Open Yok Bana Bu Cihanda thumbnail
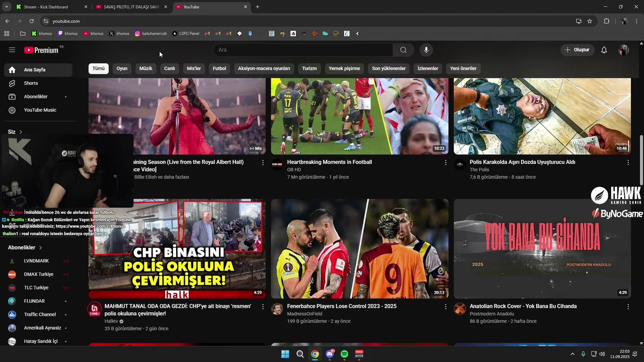This screenshot has width=644, height=362. (x=542, y=248)
